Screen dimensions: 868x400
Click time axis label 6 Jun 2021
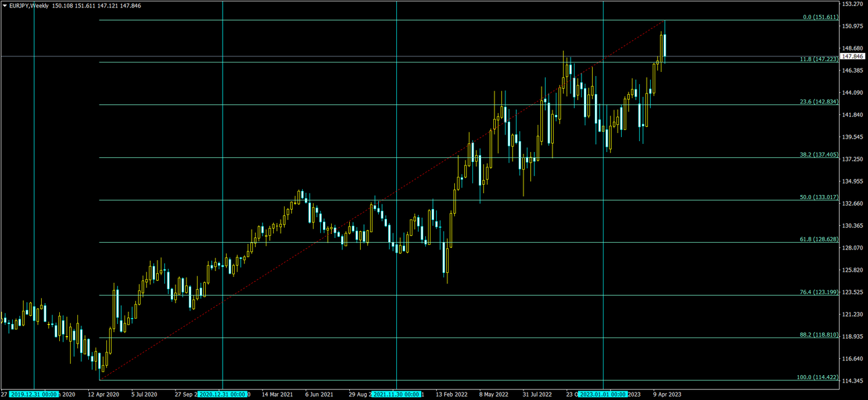coord(319,395)
